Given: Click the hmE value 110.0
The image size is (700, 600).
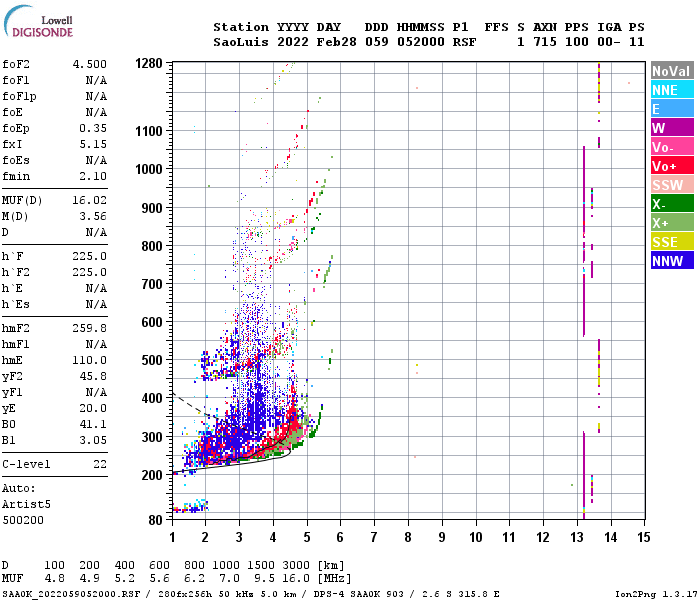Looking at the screenshot, I should point(90,360).
